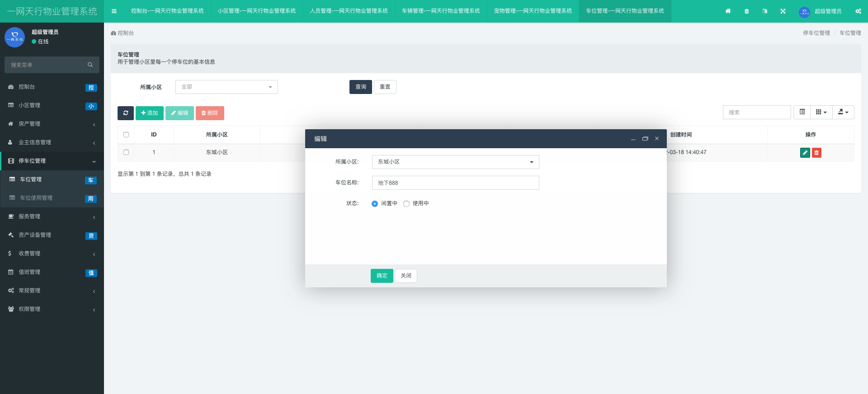This screenshot has width=868, height=394.
Task: Select the 闲置中 radio button
Action: (x=375, y=204)
